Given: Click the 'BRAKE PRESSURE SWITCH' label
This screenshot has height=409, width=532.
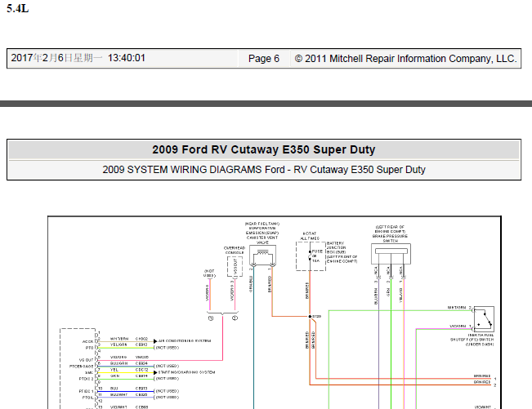Looking at the screenshot, I should coord(390,238).
